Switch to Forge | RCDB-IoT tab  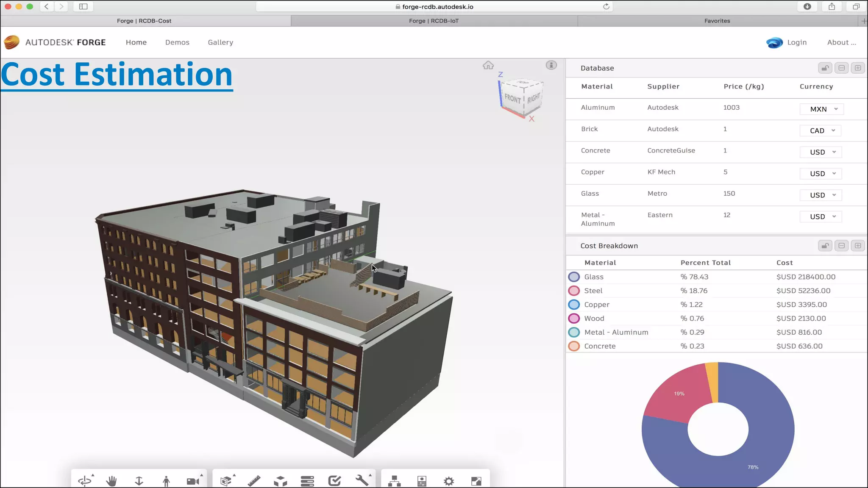[434, 21]
